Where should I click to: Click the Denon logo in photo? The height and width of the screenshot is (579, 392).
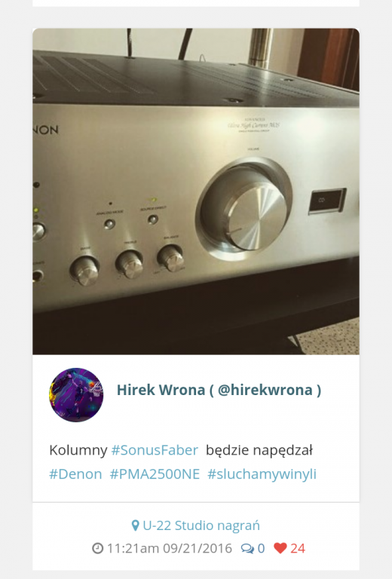click(x=46, y=129)
